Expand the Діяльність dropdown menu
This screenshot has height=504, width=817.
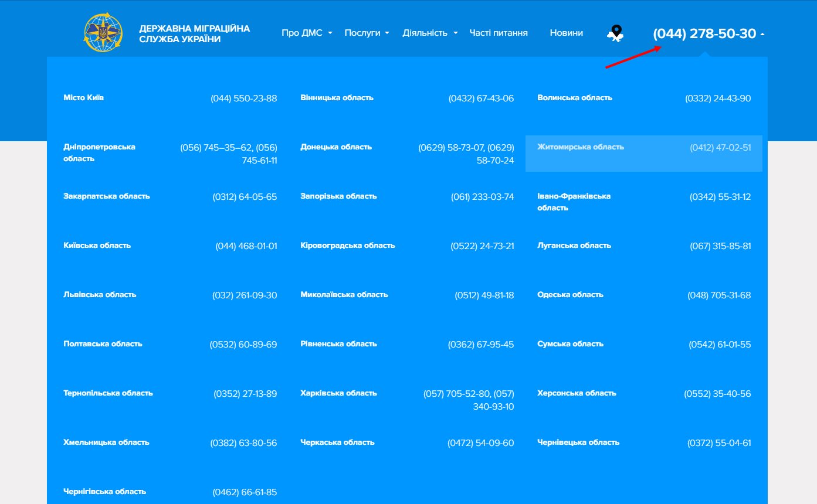(x=430, y=33)
